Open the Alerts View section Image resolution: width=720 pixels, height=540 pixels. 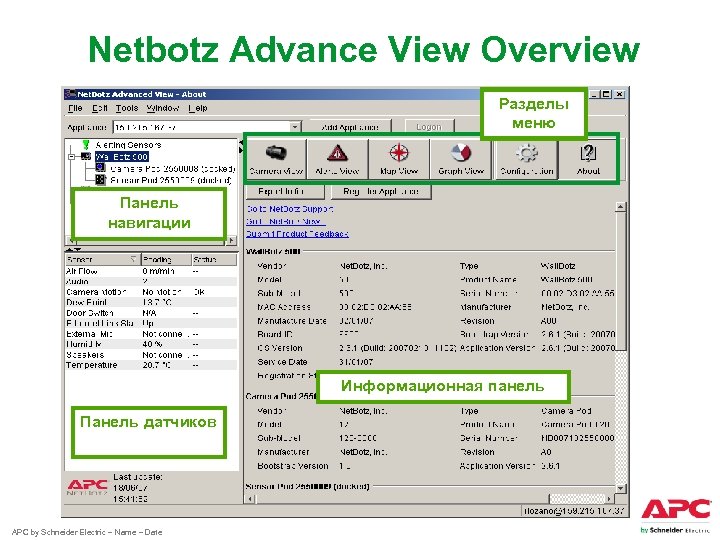pyautogui.click(x=337, y=159)
